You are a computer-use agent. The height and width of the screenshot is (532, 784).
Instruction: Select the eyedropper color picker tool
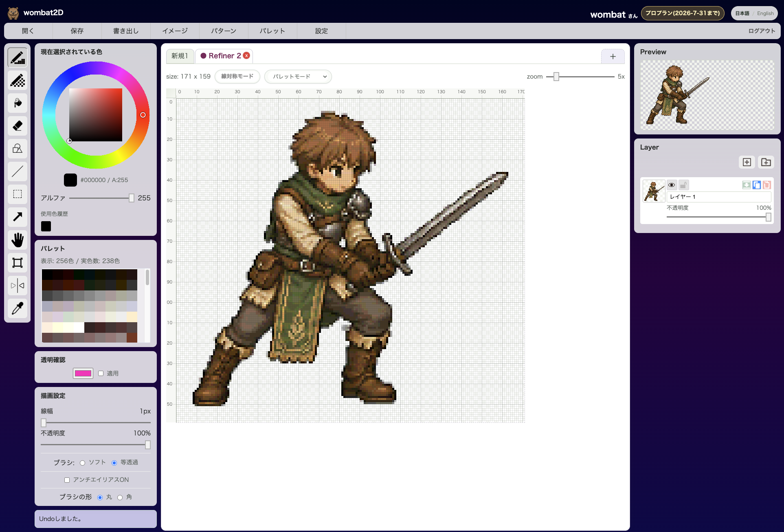coord(18,308)
